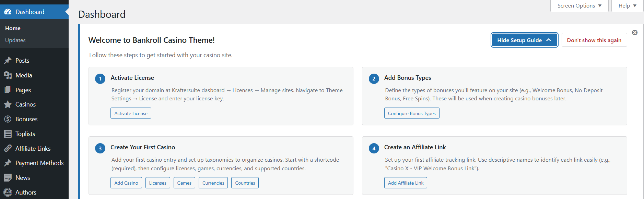
Task: Open the Help dropdown tab
Action: pyautogui.click(x=627, y=6)
